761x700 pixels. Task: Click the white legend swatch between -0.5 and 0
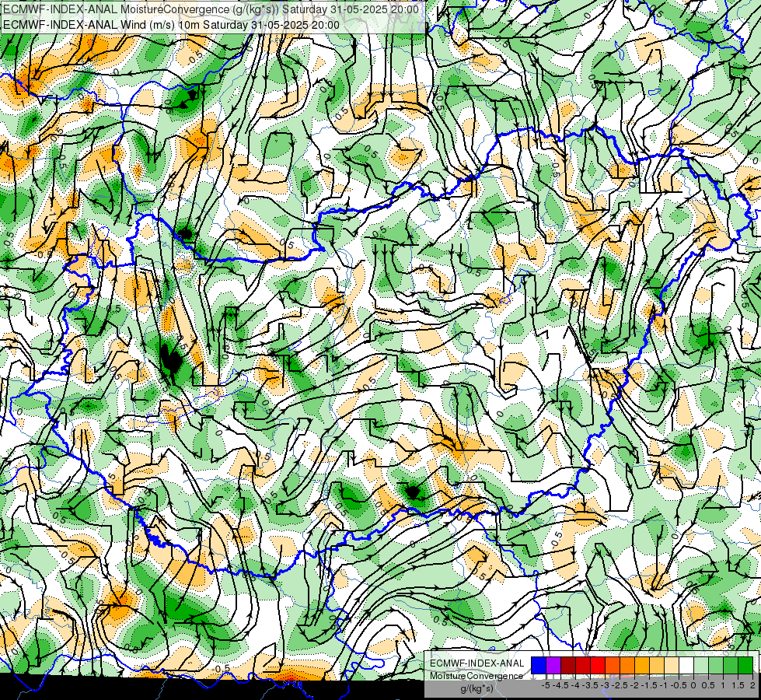686,666
